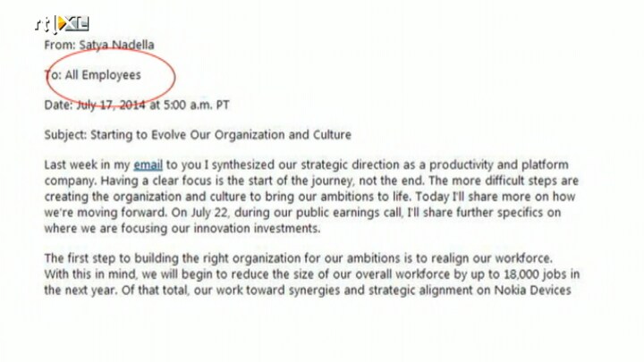Select the Date: field label
This screenshot has height=362, width=644.
[58, 105]
